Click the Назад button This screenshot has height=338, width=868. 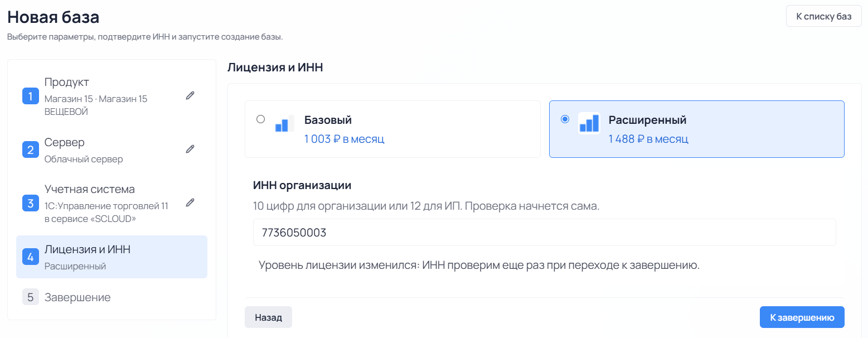[x=268, y=317]
